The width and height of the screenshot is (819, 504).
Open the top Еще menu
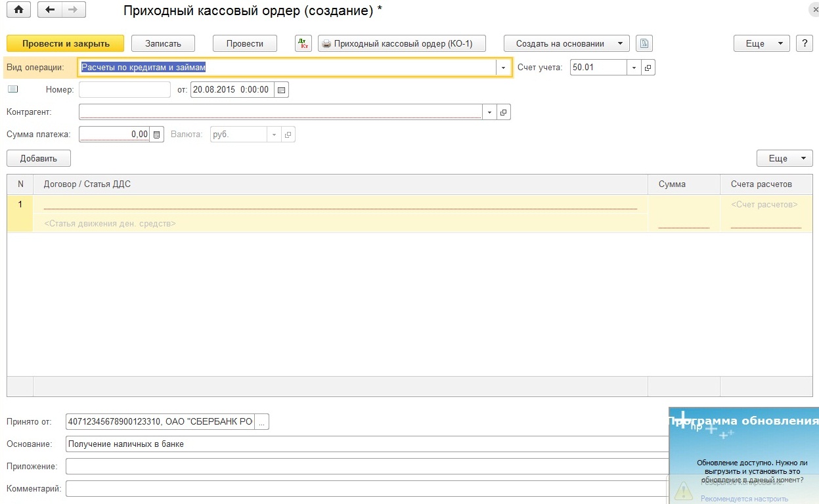[x=761, y=43]
